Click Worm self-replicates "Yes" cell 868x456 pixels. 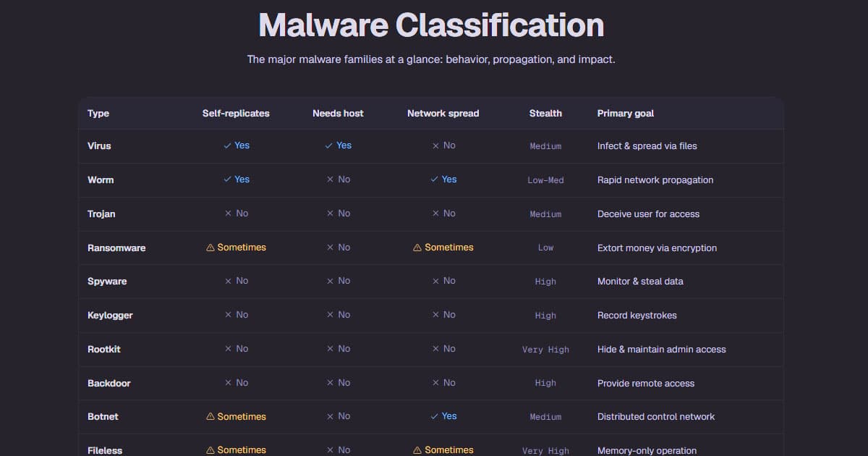tap(236, 180)
